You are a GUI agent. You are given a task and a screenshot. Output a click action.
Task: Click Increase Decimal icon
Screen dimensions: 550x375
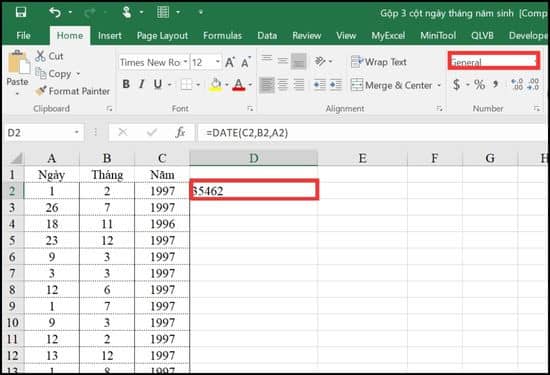[x=517, y=85]
